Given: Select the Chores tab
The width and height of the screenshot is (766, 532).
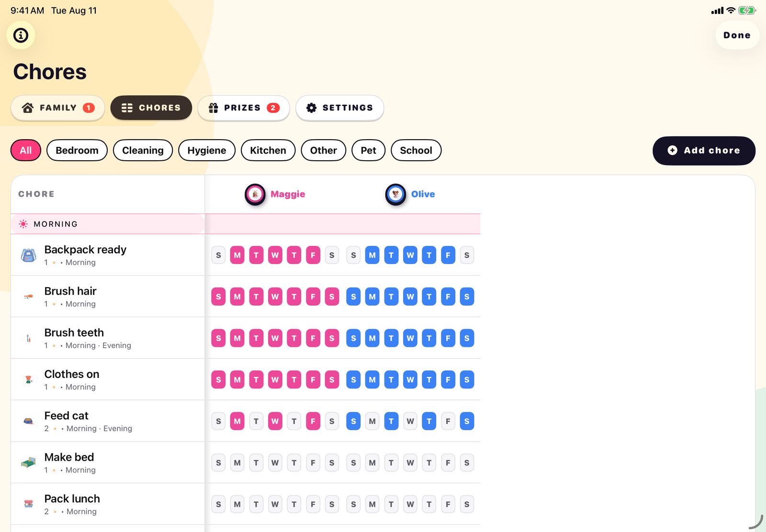Looking at the screenshot, I should click(x=151, y=108).
